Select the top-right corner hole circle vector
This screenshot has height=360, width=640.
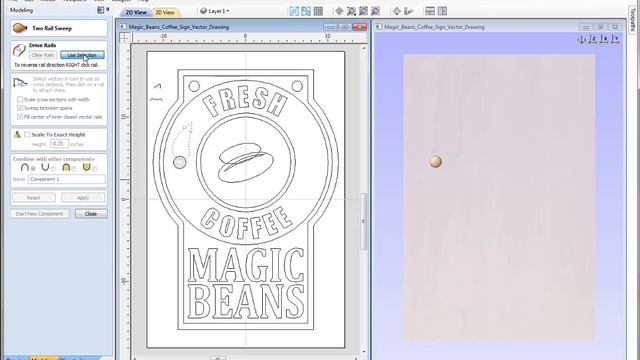pyautogui.click(x=297, y=86)
